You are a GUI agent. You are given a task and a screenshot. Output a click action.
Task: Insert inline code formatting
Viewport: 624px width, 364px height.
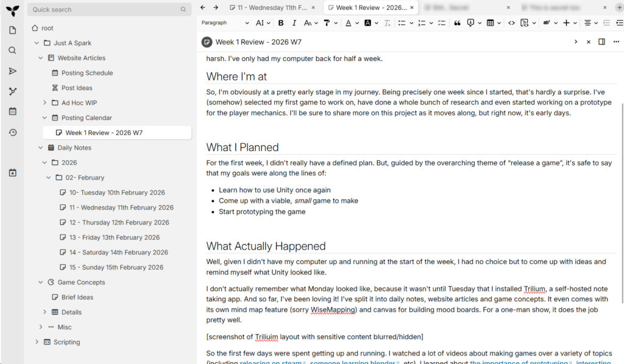tap(511, 23)
